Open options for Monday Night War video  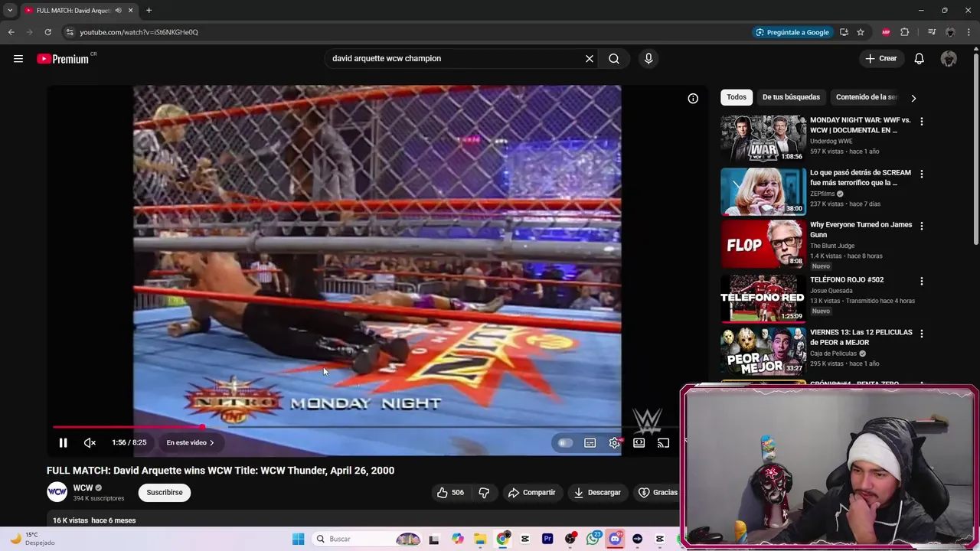pos(921,122)
